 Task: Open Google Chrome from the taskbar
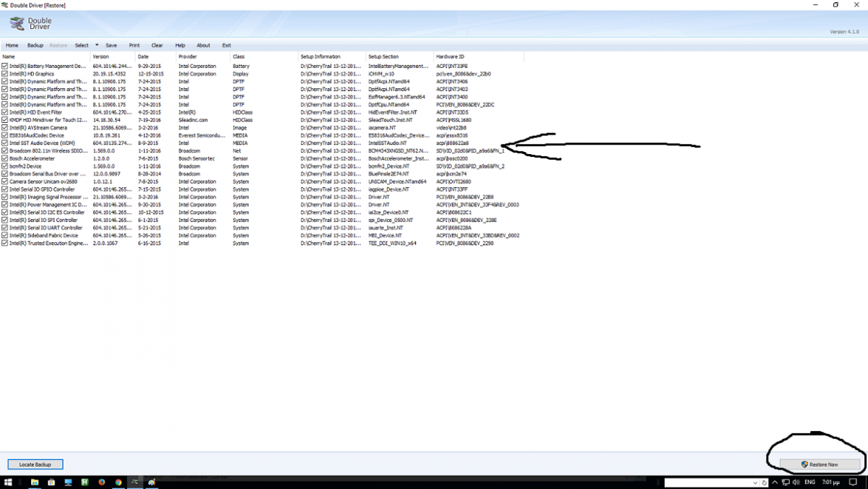pyautogui.click(x=118, y=482)
